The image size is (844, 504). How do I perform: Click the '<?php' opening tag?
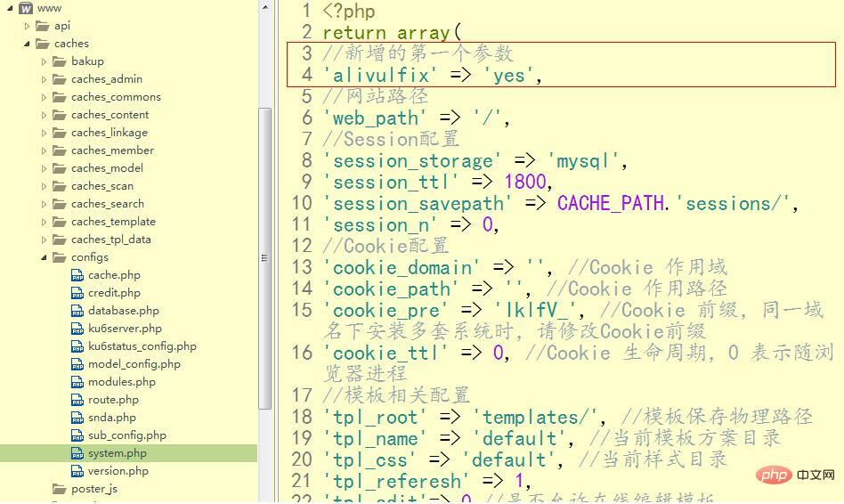point(349,11)
